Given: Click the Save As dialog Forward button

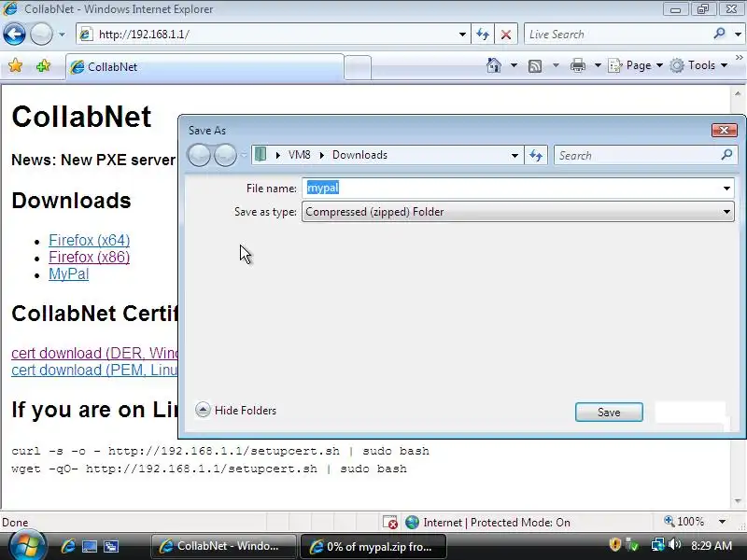Looking at the screenshot, I should point(225,155).
